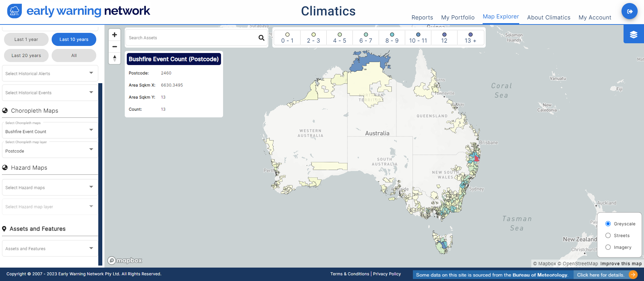Click the Assets and Features heading
The height and width of the screenshot is (281, 644).
pos(38,229)
